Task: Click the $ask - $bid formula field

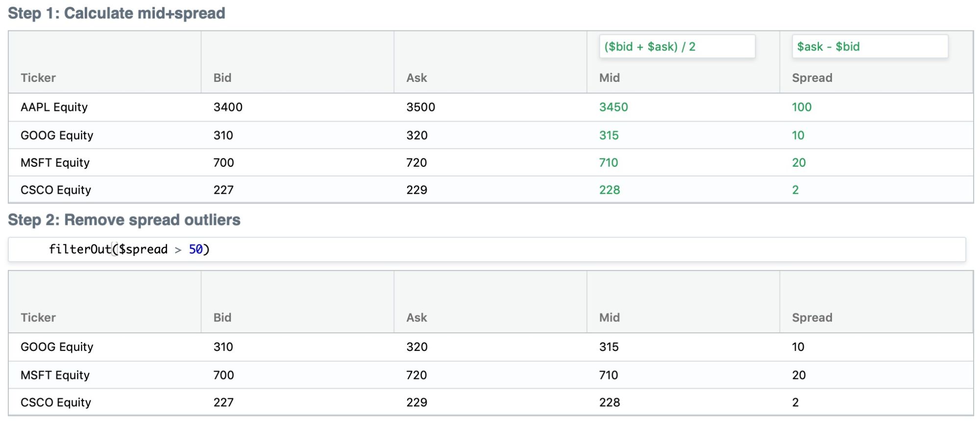Action: coord(870,47)
